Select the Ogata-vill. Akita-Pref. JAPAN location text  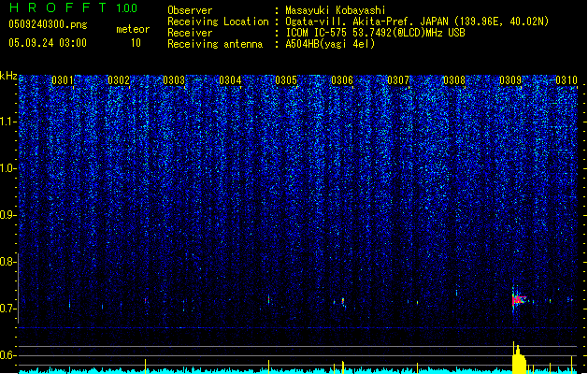pyautogui.click(x=417, y=22)
